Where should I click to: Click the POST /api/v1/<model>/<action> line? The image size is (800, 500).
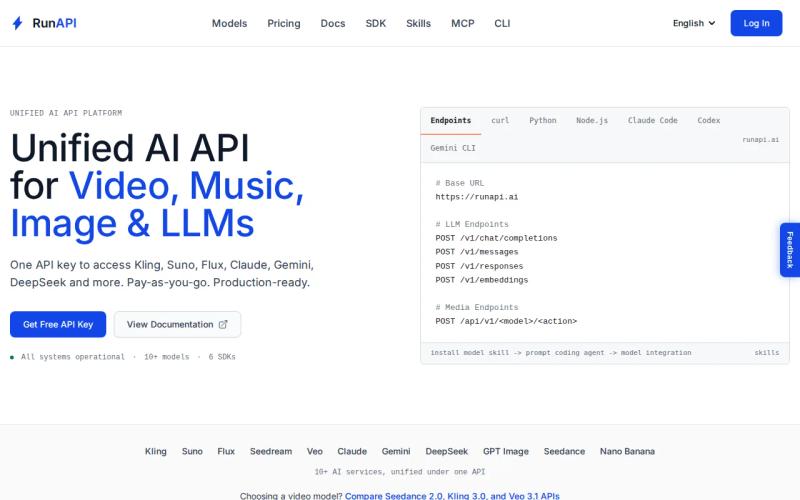click(x=506, y=321)
